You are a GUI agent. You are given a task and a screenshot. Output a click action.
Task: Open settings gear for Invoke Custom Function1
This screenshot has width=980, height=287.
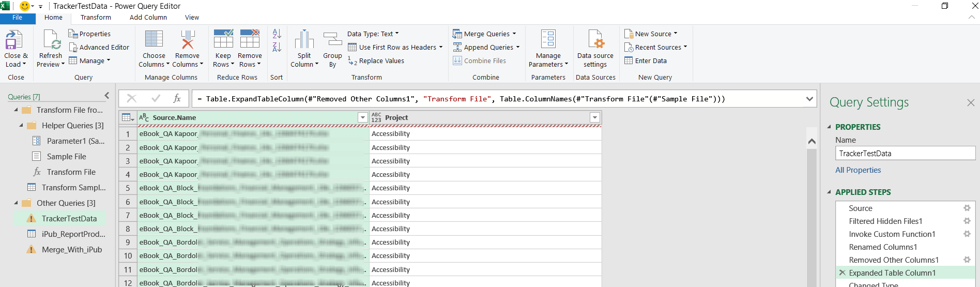pyautogui.click(x=967, y=234)
